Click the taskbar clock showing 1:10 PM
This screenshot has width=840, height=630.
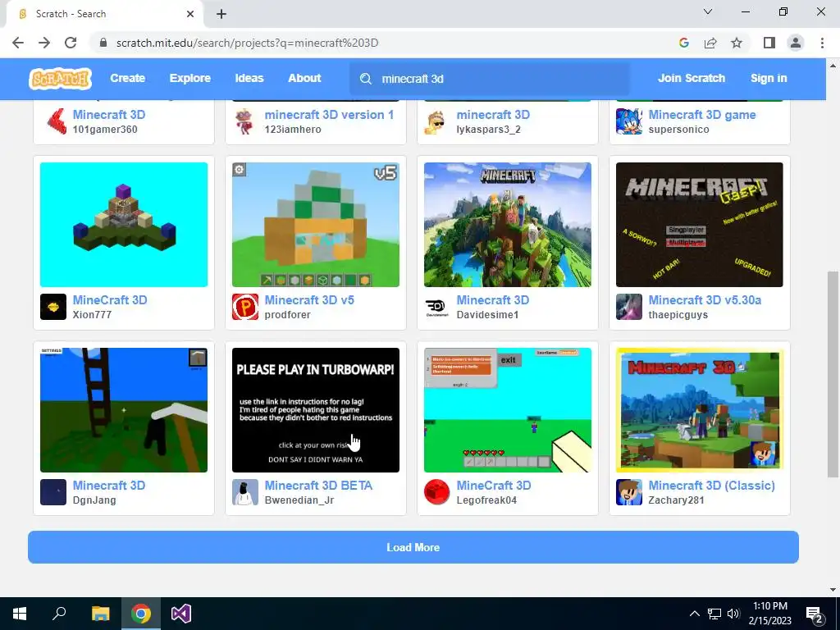click(769, 614)
